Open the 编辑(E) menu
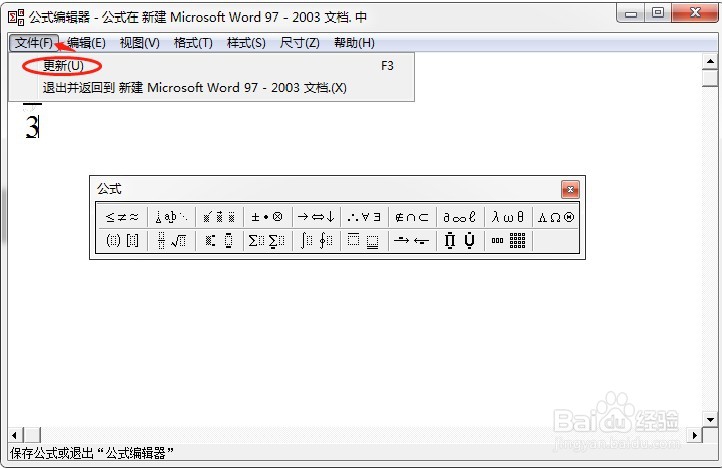722x469 pixels. tap(86, 43)
